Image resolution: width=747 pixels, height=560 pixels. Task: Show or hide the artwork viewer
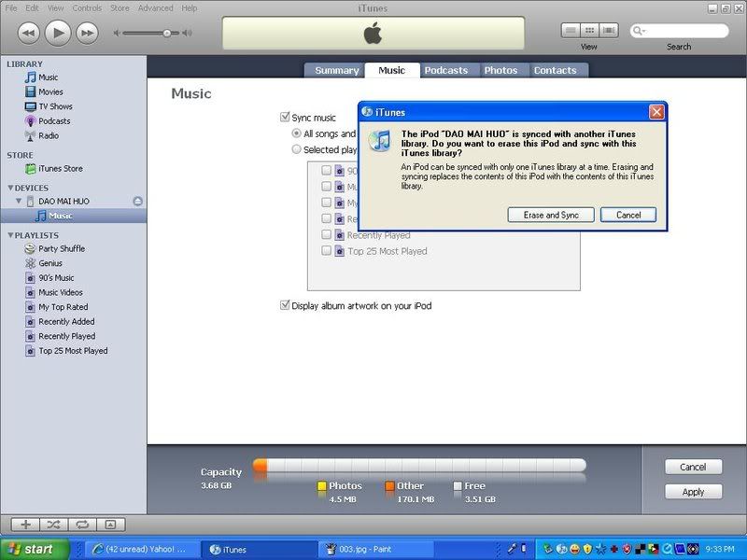pyautogui.click(x=110, y=525)
